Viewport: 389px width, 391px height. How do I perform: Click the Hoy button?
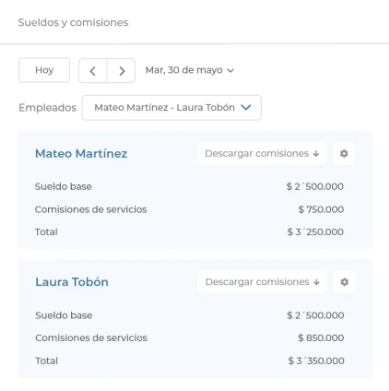(x=44, y=70)
